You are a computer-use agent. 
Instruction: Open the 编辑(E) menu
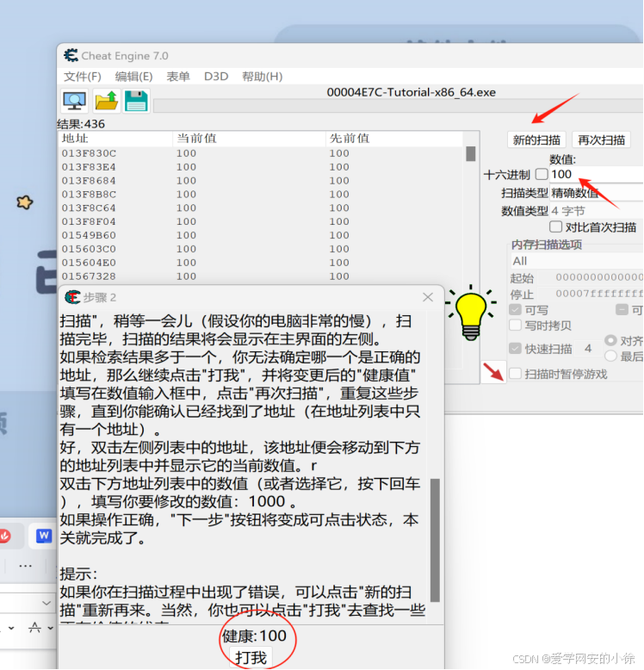point(133,77)
